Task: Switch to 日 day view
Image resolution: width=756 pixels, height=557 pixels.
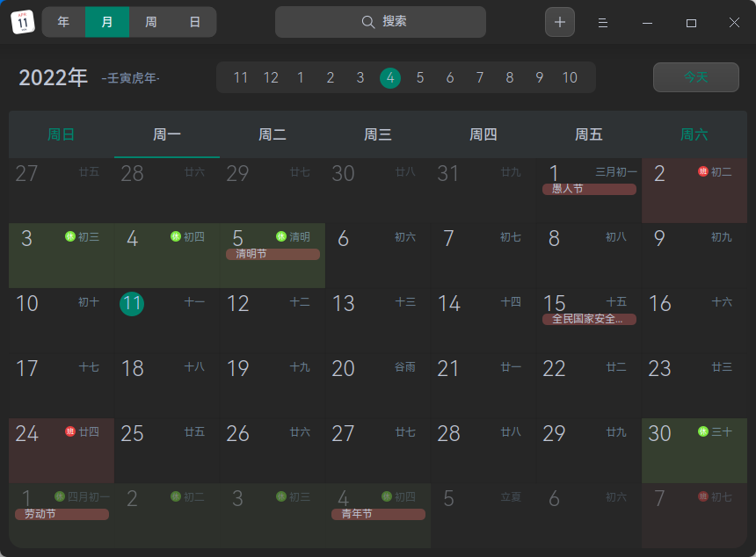Action: click(194, 22)
